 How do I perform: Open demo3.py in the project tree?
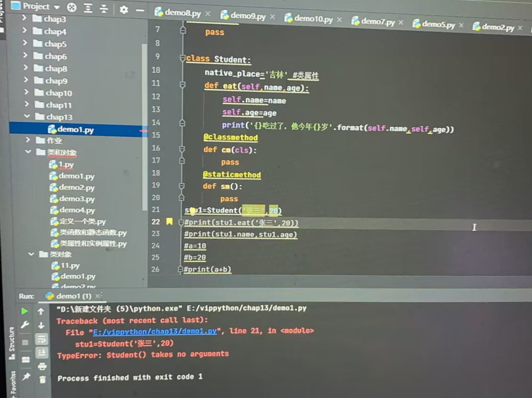(x=76, y=199)
